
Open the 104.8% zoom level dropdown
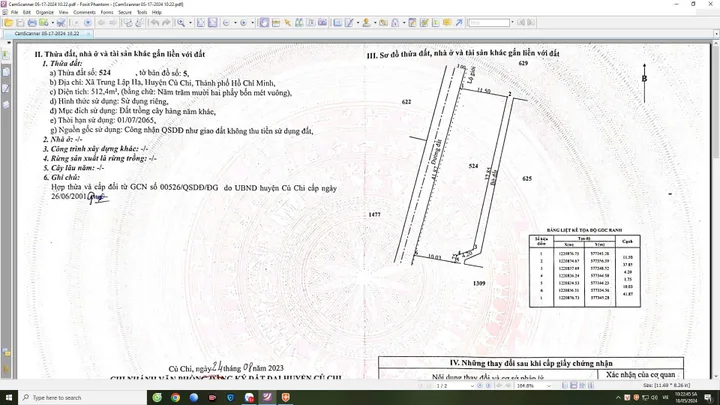pos(548,386)
